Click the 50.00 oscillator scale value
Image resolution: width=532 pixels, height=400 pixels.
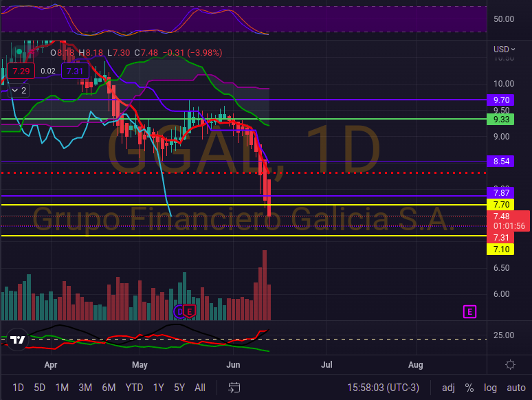click(504, 19)
